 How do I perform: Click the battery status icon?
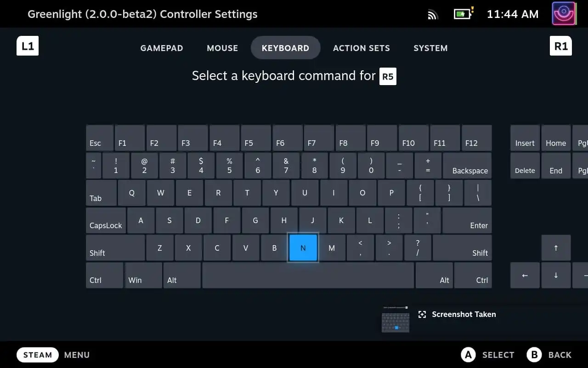pyautogui.click(x=463, y=13)
